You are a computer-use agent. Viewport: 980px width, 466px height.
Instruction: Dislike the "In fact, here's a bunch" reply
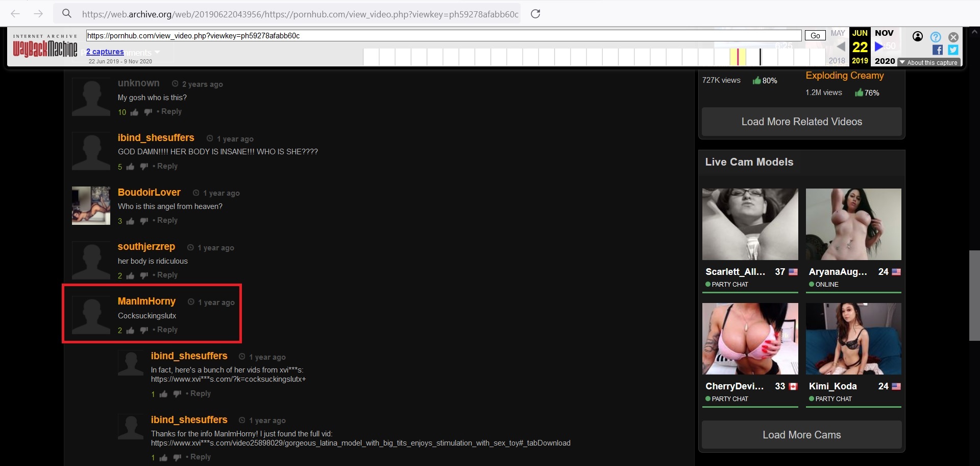point(177,394)
